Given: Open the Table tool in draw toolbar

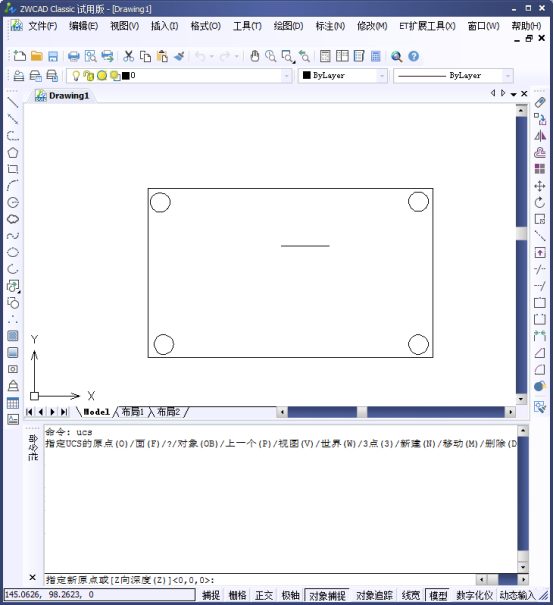Looking at the screenshot, I should click(13, 403).
